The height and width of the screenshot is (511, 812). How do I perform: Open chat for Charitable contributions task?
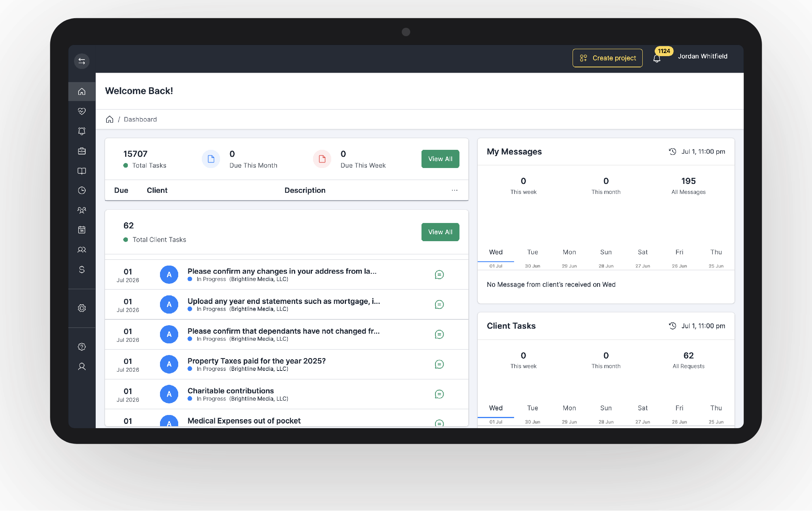click(439, 394)
